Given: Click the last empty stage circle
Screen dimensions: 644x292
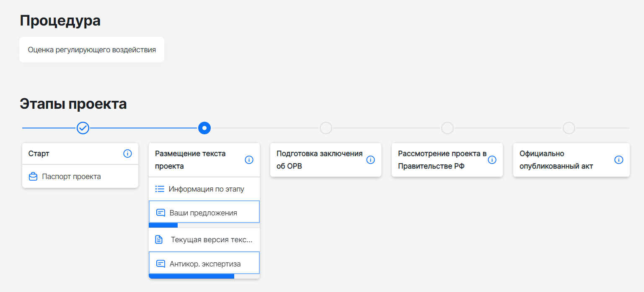Looking at the screenshot, I should coord(569,128).
